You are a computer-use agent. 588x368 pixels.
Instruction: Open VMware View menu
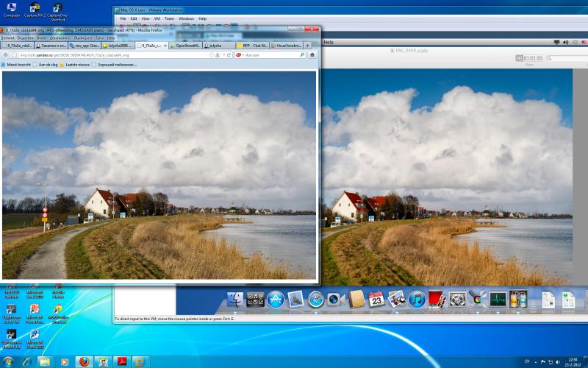coord(146,18)
